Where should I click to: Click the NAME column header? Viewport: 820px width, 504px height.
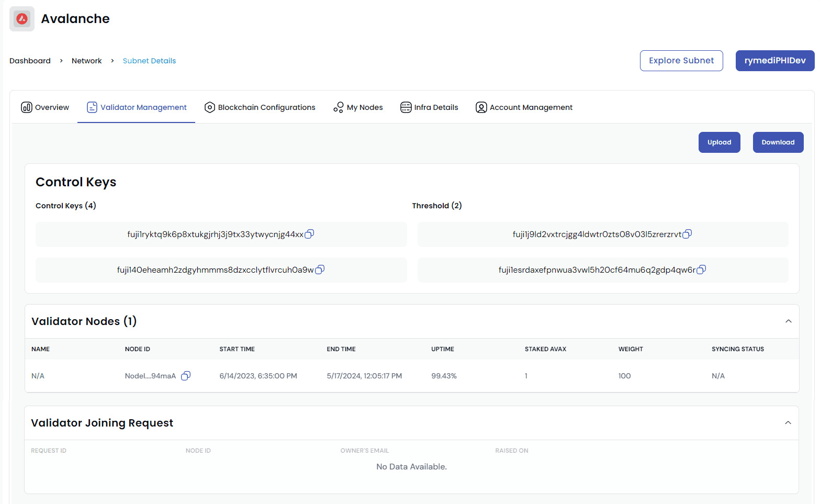[40, 349]
